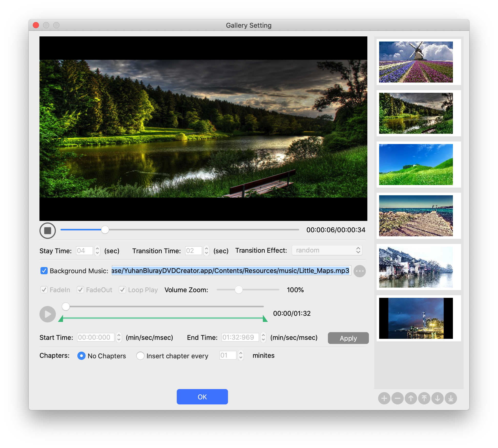Viewport: 498px width, 448px height.
Task: Select the No Chapters radio button
Action: click(81, 356)
